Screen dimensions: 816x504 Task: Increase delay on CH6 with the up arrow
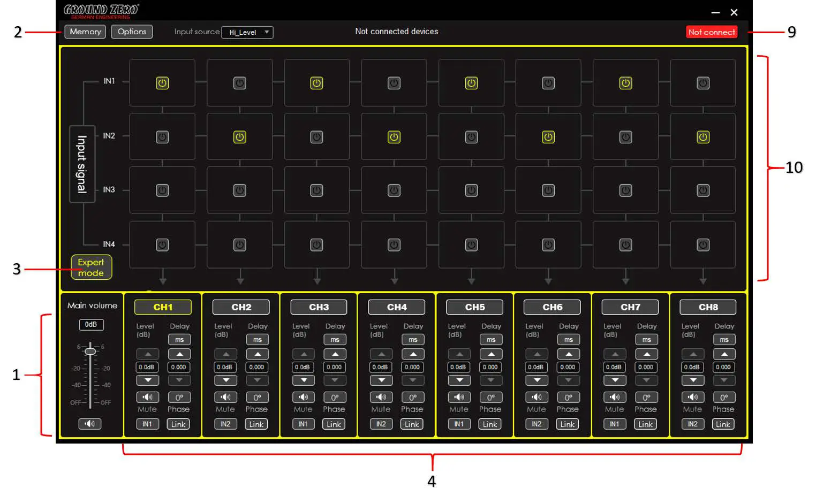click(568, 354)
